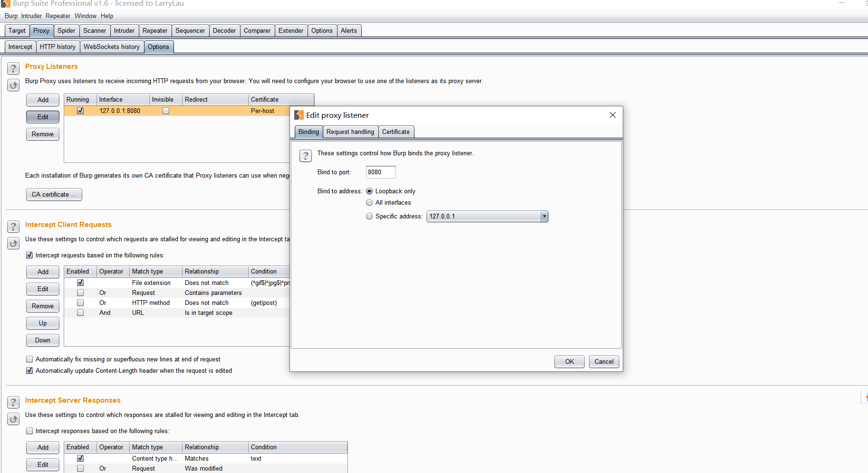Open the Window menu

click(x=86, y=16)
